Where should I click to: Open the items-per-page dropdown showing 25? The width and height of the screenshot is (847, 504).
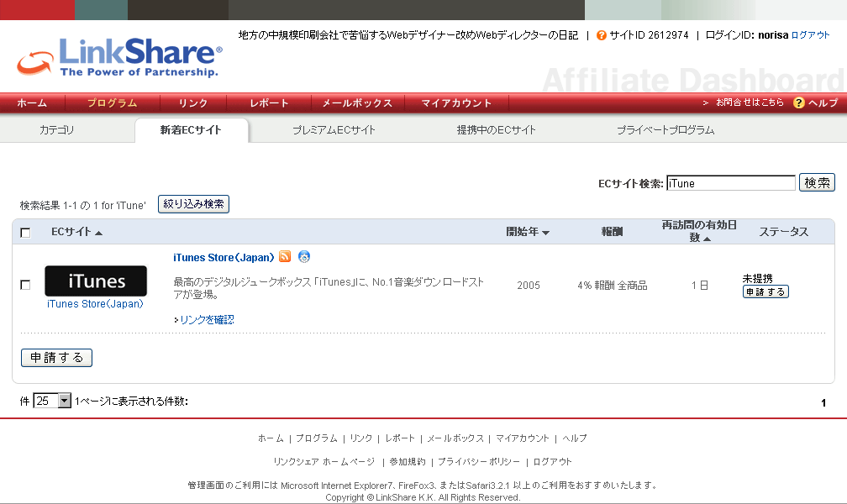[x=52, y=401]
